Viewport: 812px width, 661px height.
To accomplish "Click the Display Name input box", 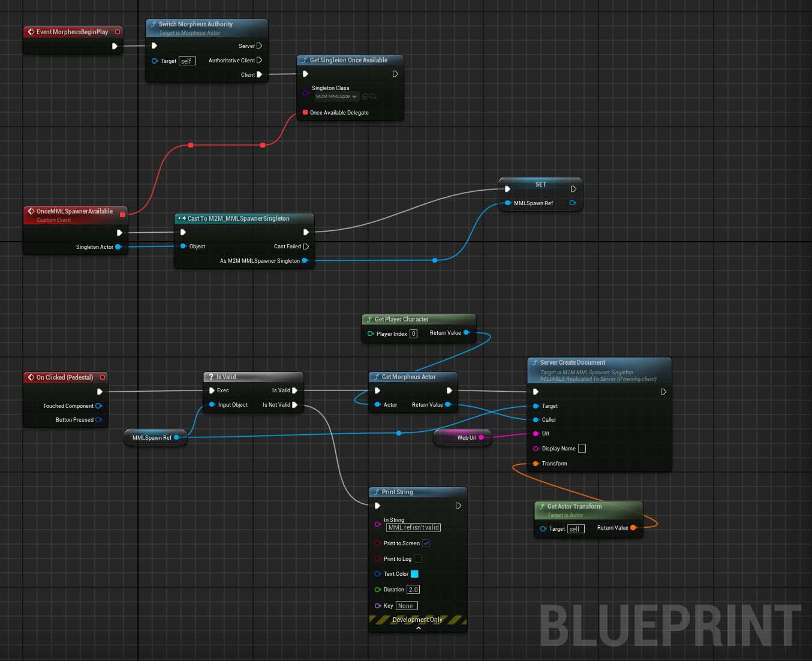I will point(582,449).
